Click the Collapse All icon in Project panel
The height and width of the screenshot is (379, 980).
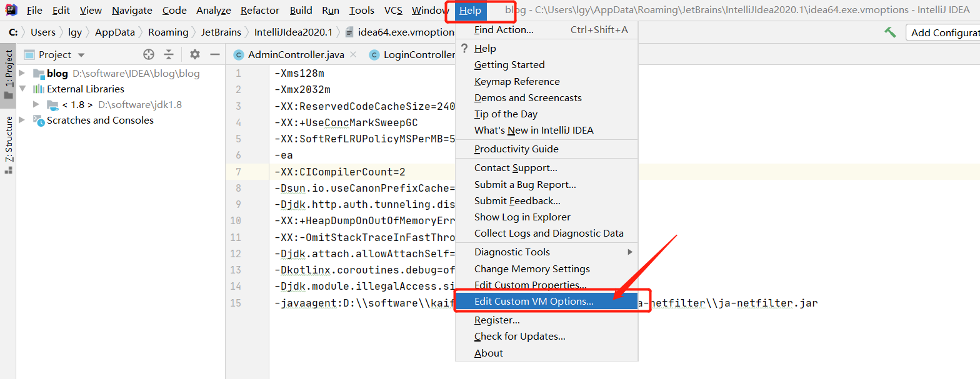point(168,54)
